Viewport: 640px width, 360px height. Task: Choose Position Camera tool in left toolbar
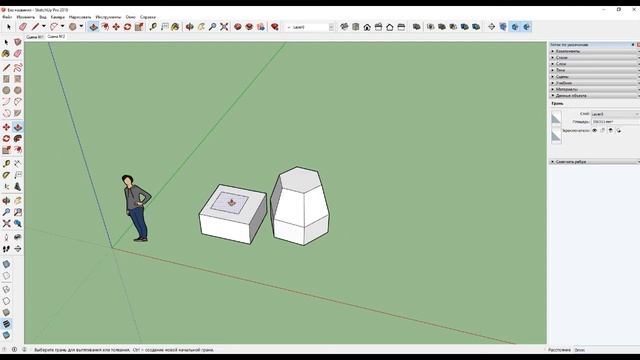(6, 237)
